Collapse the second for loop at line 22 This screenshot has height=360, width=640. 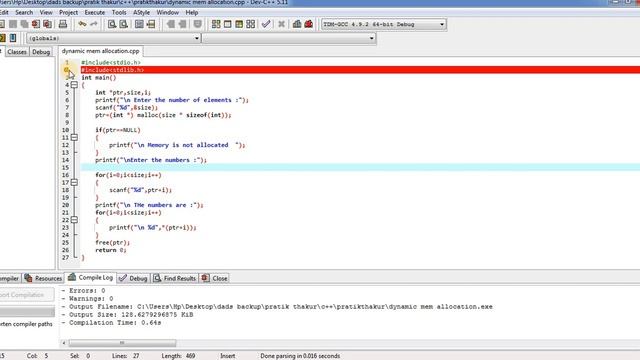(74, 220)
